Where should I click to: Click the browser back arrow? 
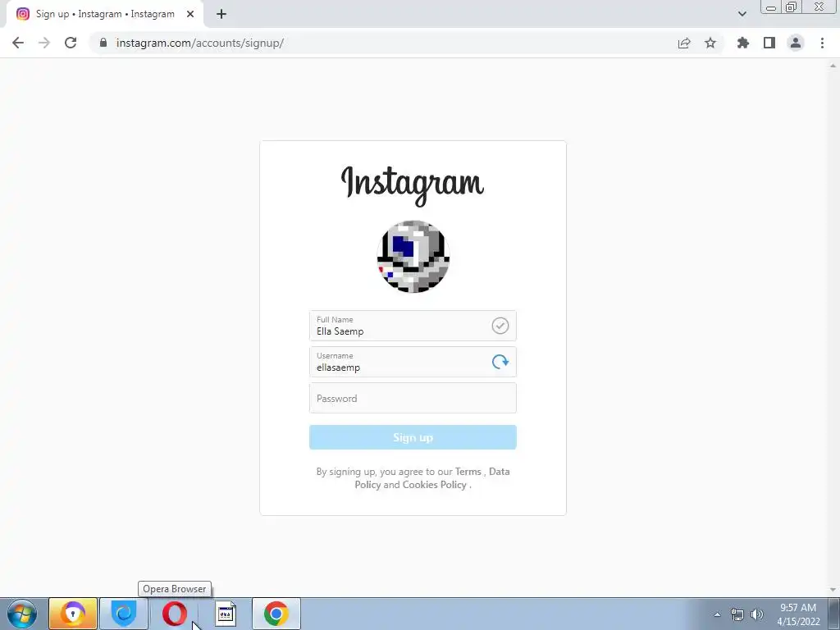pyautogui.click(x=18, y=43)
